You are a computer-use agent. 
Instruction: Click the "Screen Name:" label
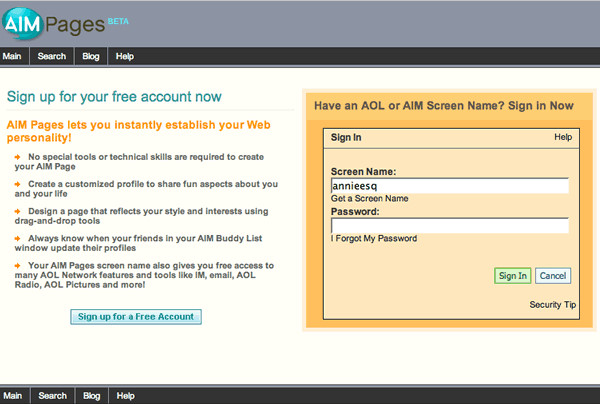[364, 171]
